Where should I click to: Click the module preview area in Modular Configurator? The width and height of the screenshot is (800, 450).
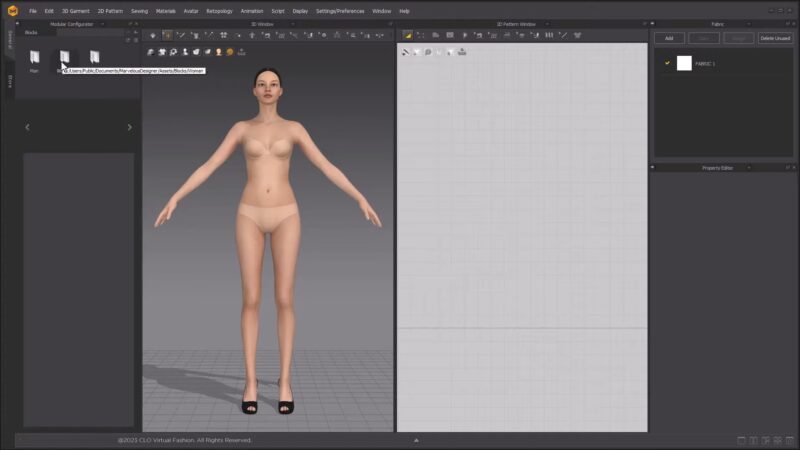pyautogui.click(x=79, y=290)
